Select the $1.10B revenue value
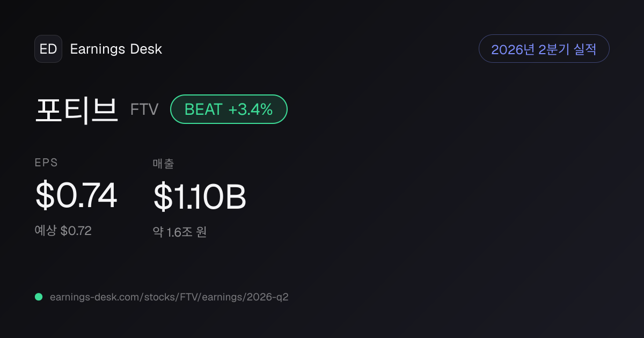 pyautogui.click(x=200, y=197)
